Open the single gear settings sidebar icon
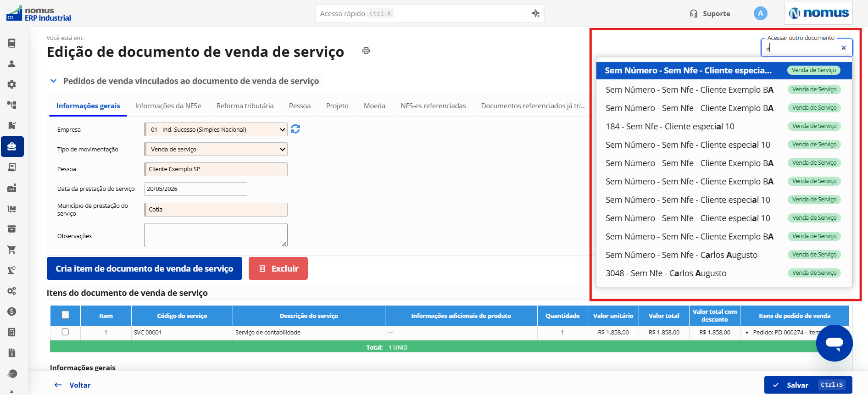Viewport: 868px width, 395px height. tap(12, 84)
